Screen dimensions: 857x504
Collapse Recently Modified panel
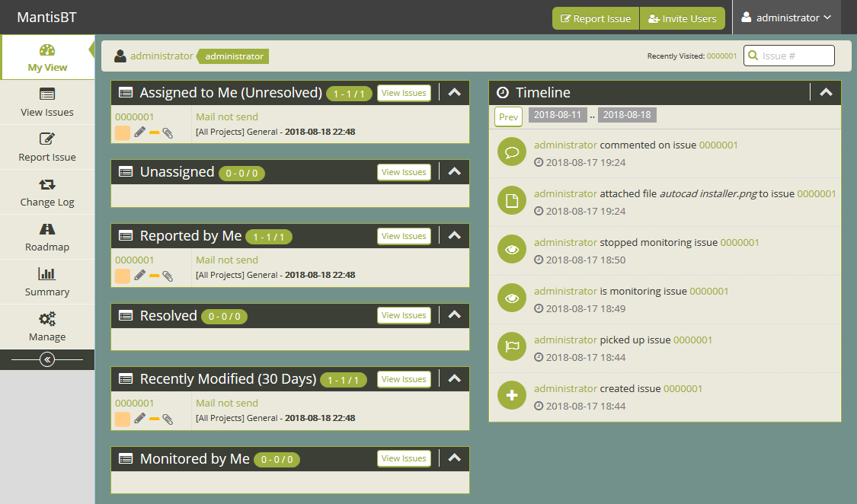(454, 378)
